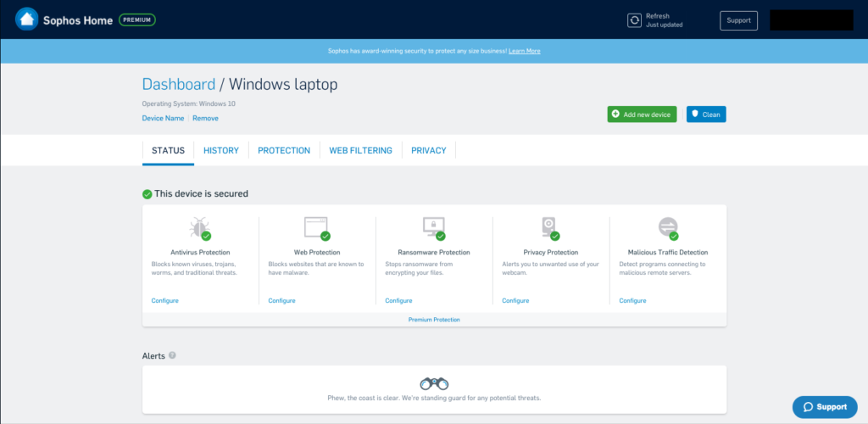Screen dimensions: 868x424
Task: Follow the Learn More banner link
Action: (x=524, y=51)
